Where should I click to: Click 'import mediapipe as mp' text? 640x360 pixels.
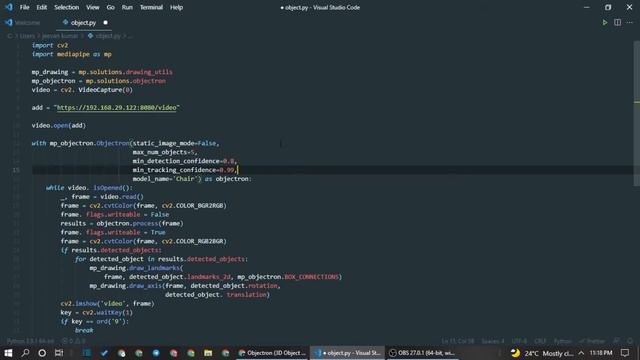tap(71, 54)
